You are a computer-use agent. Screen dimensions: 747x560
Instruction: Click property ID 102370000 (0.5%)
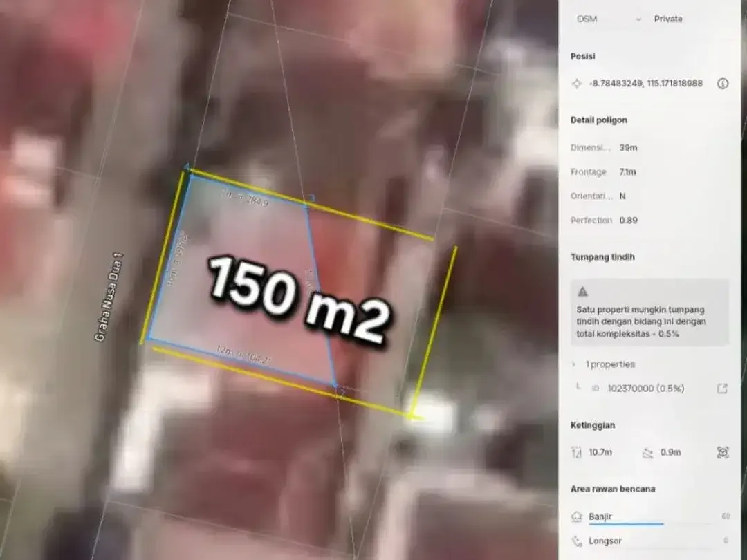[x=645, y=389]
